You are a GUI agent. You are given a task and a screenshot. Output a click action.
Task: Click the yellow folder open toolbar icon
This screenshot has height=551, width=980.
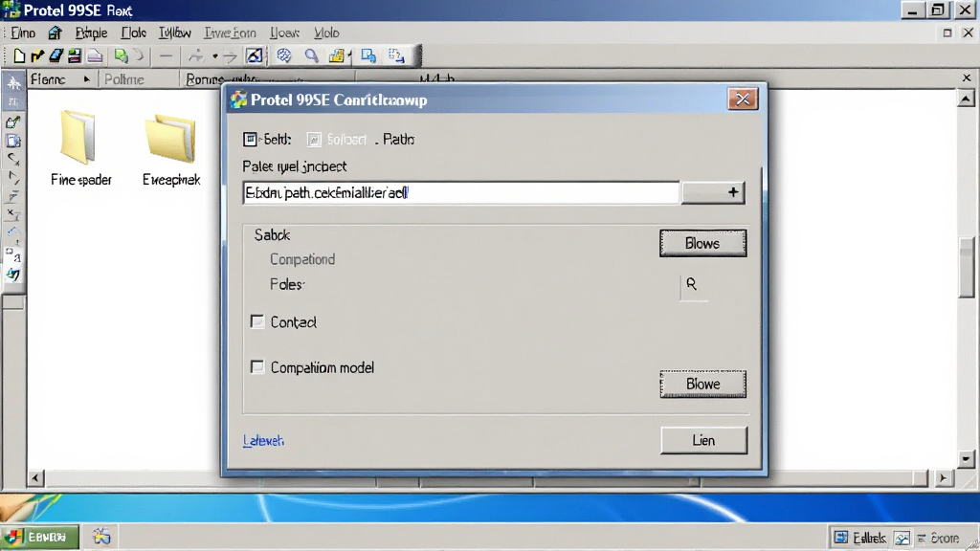[x=37, y=56]
